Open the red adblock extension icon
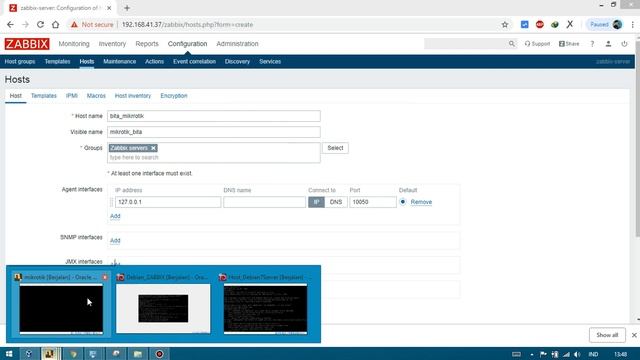The height and width of the screenshot is (360, 640). 540,24
